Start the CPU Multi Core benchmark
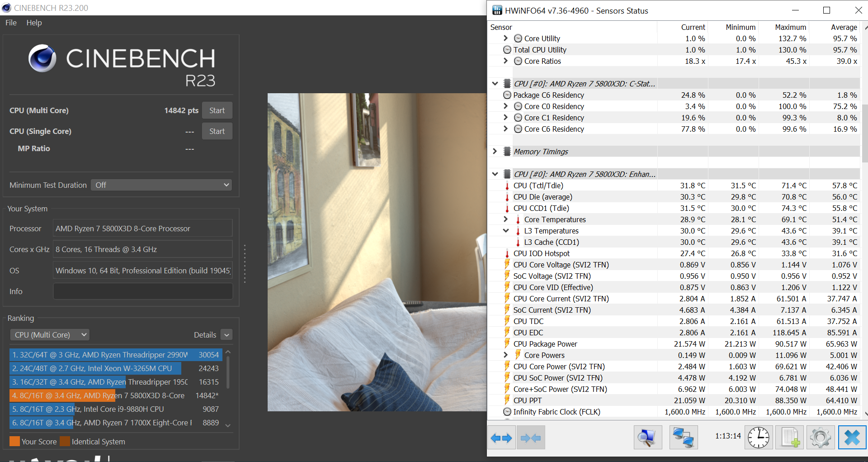 pyautogui.click(x=217, y=110)
